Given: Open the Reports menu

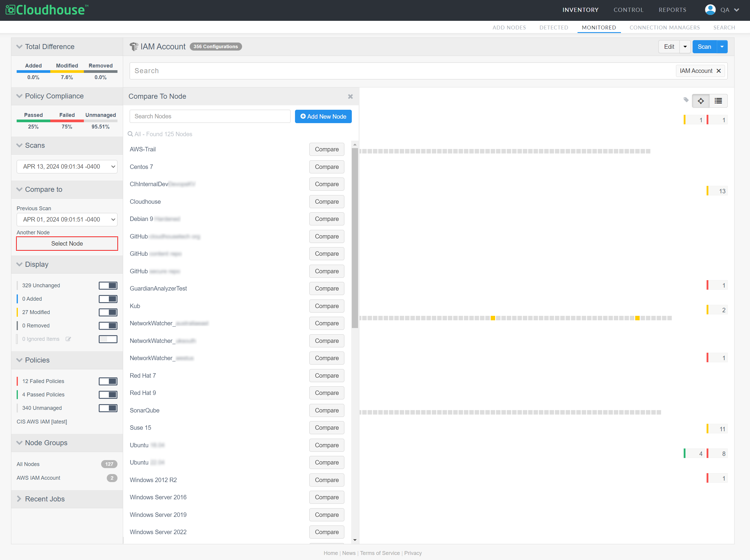Looking at the screenshot, I should tap(672, 10).
